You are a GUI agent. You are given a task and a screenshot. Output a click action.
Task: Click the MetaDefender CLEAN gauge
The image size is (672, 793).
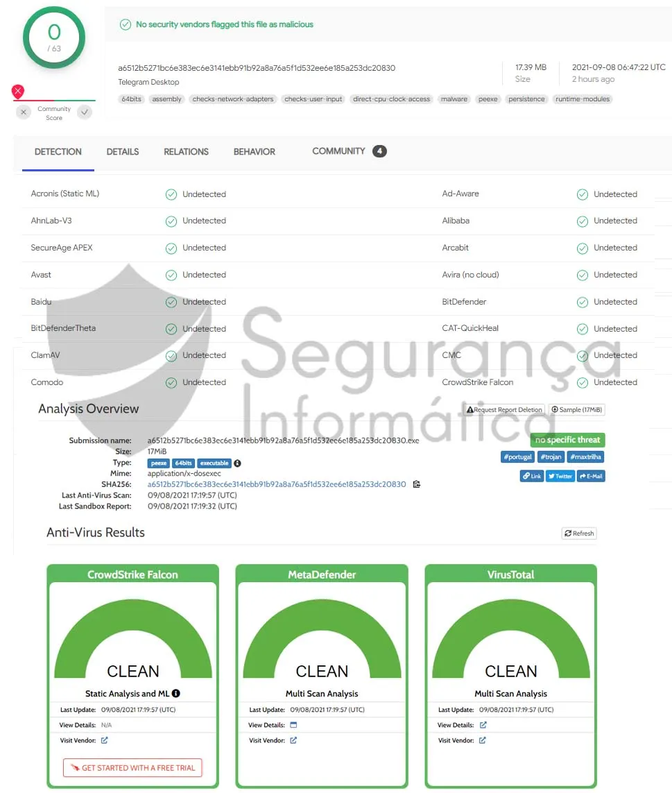[x=322, y=639]
